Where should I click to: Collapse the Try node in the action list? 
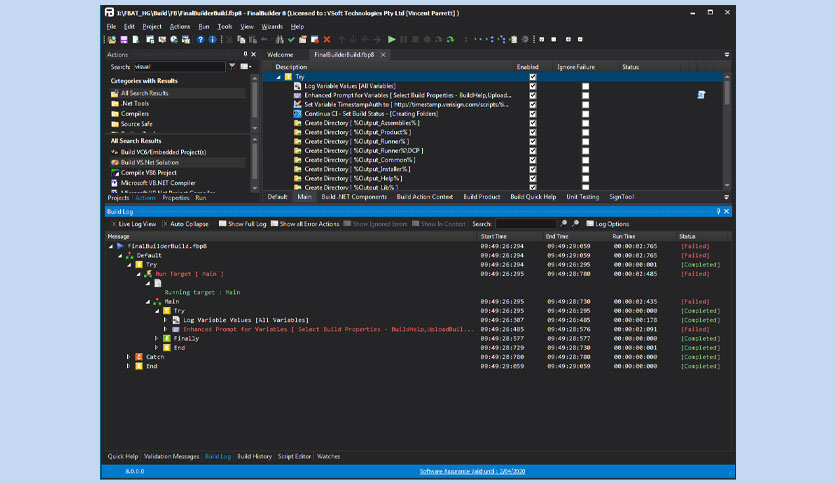click(x=278, y=77)
